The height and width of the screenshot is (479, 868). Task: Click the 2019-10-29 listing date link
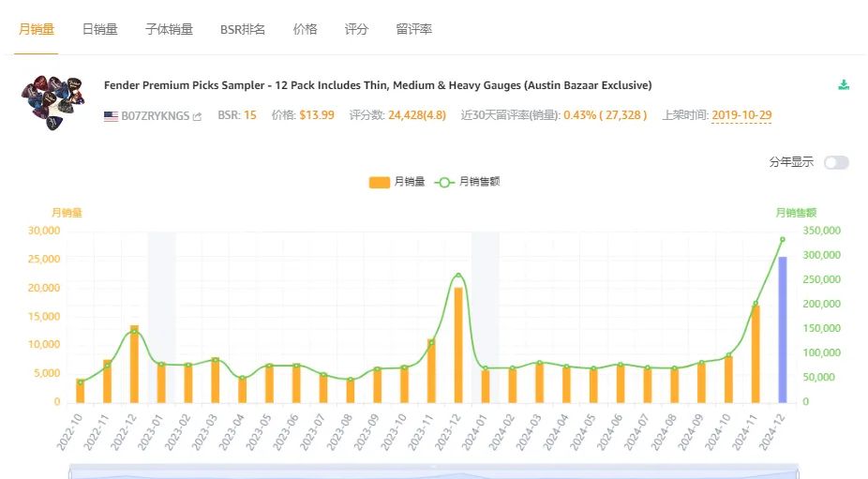(x=741, y=115)
